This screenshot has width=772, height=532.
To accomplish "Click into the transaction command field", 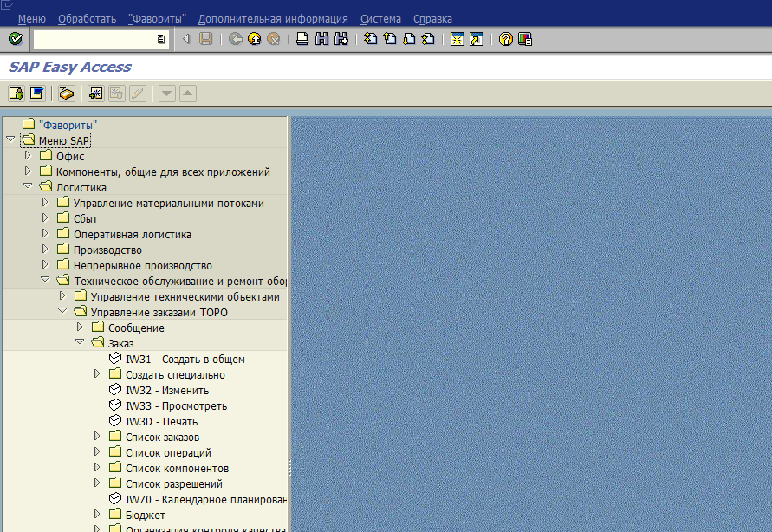I will 95,39.
